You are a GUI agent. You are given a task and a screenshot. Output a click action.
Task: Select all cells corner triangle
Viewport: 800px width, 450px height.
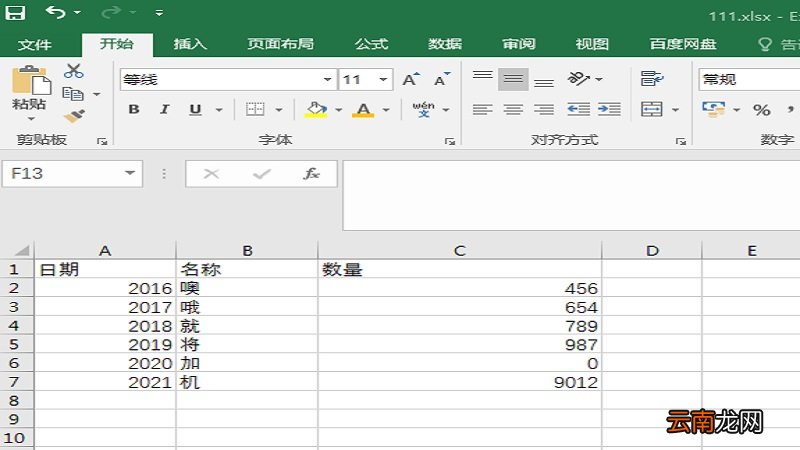click(x=21, y=250)
